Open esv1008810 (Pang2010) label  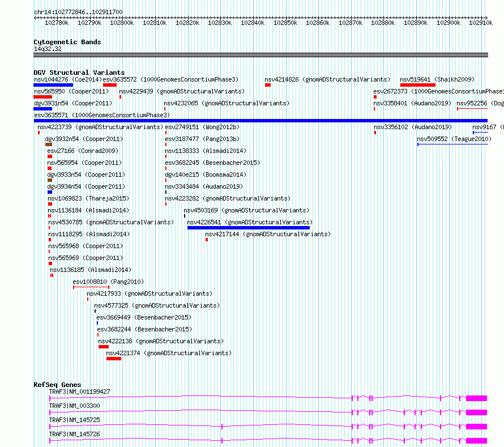[x=108, y=282]
